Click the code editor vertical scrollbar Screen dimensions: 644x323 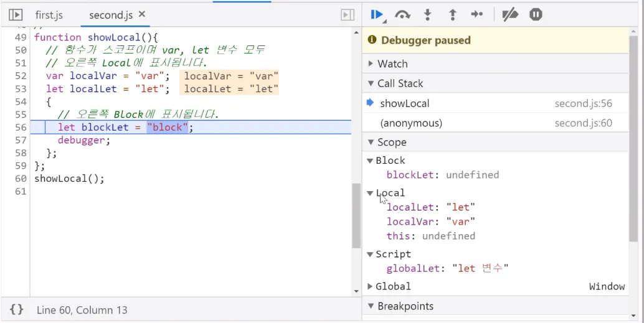click(356, 215)
